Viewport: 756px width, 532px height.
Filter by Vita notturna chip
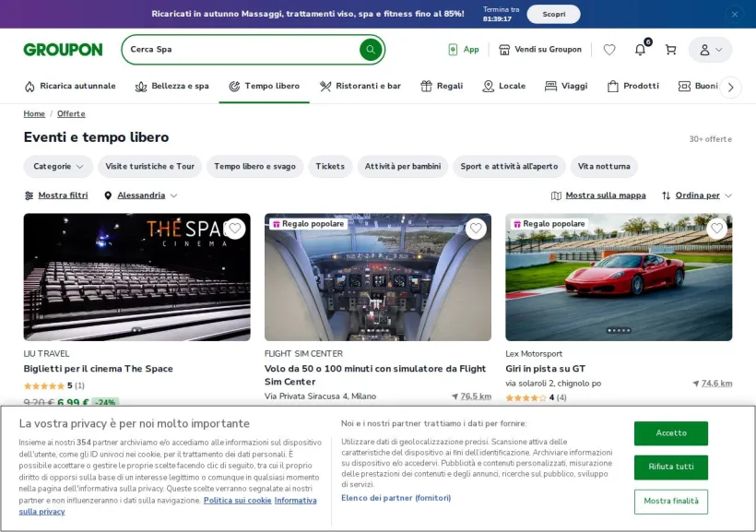[x=604, y=166]
